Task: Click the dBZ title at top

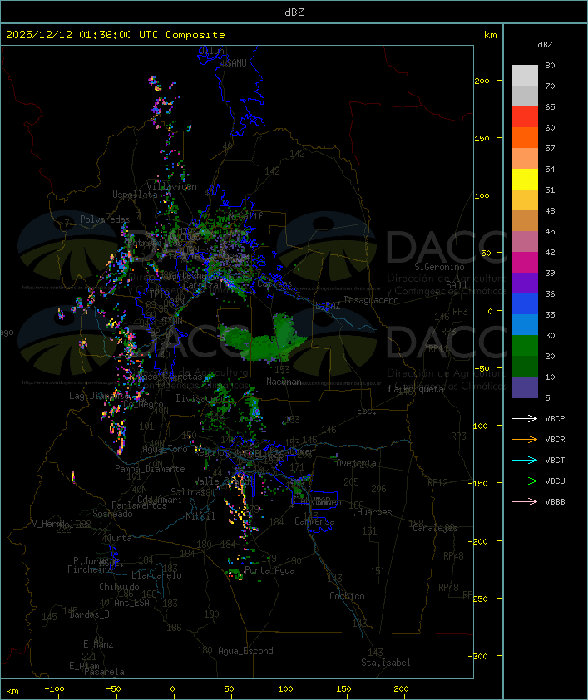Action: [x=294, y=12]
